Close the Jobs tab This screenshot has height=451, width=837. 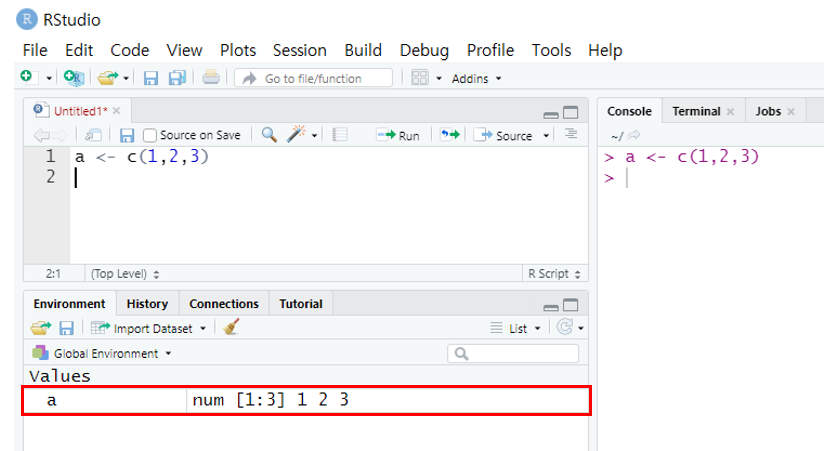pyautogui.click(x=791, y=112)
